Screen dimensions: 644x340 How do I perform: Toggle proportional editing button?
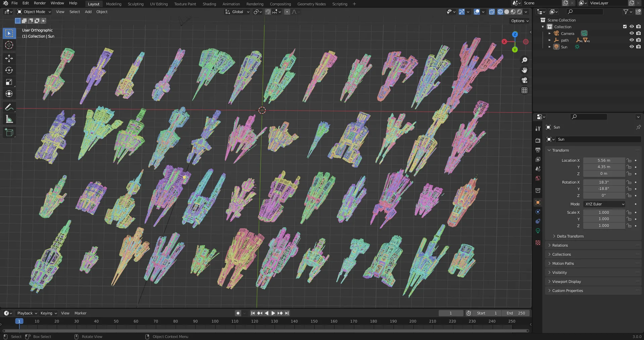tap(287, 12)
